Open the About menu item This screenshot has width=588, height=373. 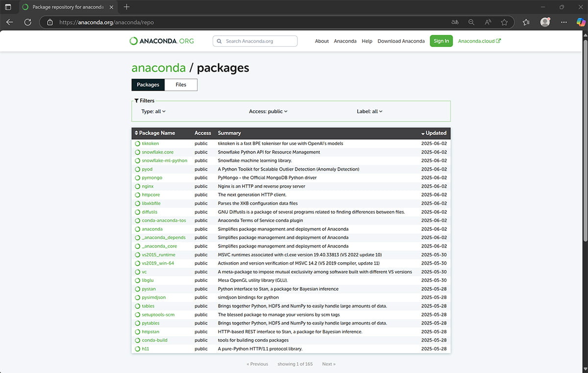(x=322, y=41)
